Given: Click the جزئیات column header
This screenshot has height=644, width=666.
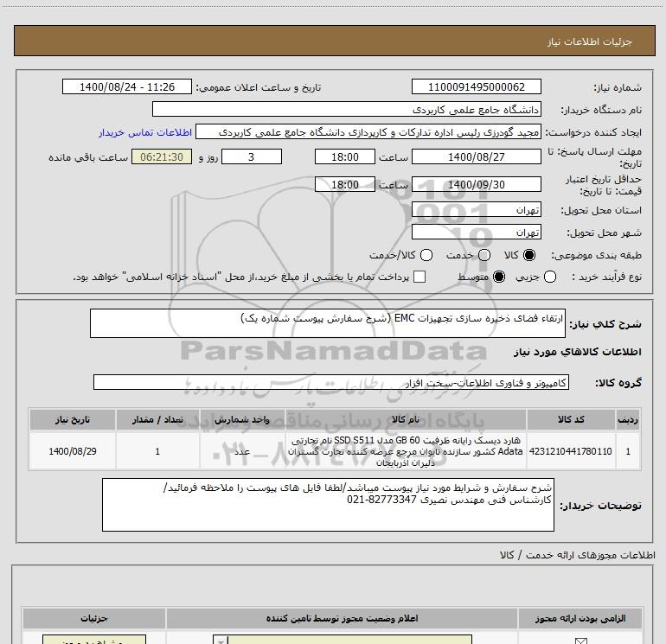Looking at the screenshot, I should (94, 618).
